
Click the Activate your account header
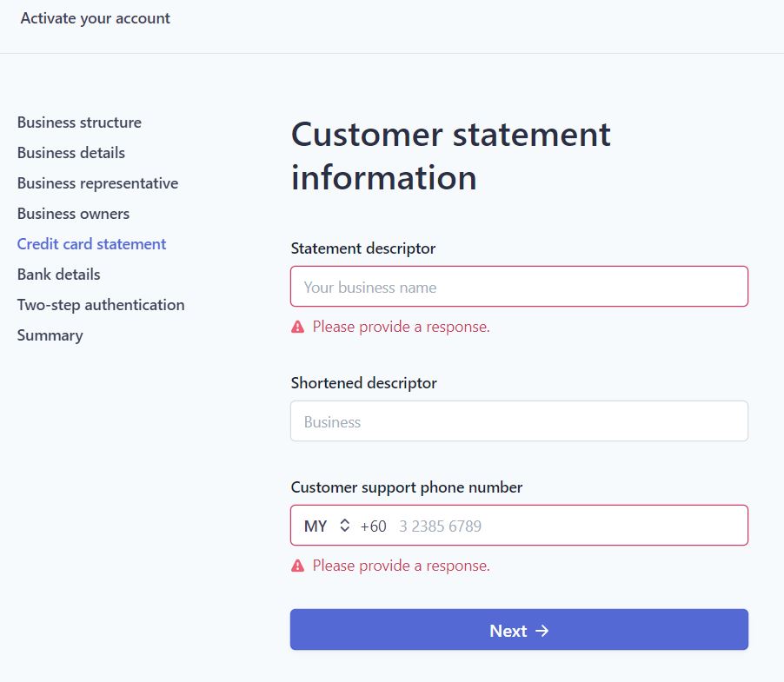click(95, 18)
